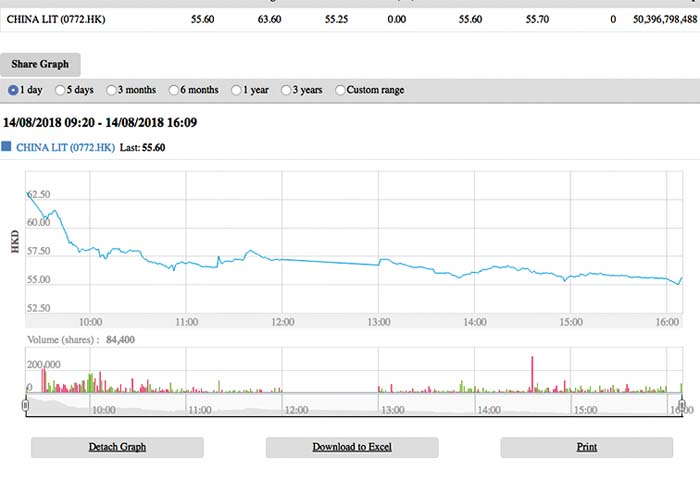Click Download to Excel button
Screen dimensions: 700x481
[352, 447]
